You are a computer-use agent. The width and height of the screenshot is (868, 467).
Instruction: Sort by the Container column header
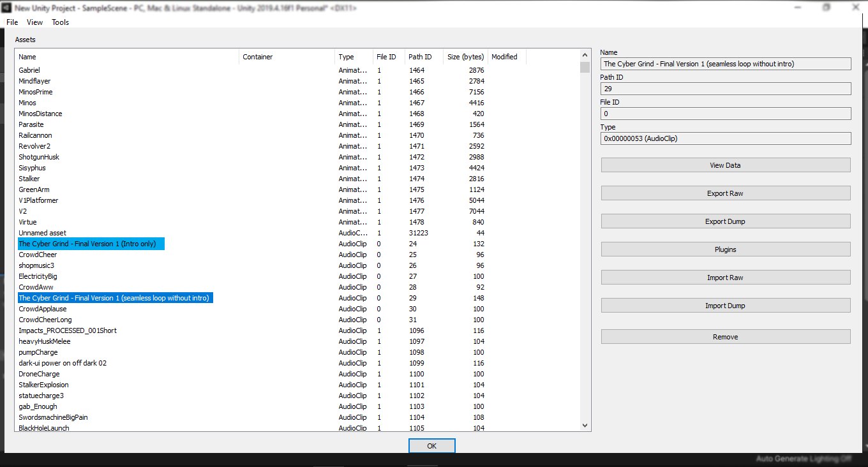[287, 57]
